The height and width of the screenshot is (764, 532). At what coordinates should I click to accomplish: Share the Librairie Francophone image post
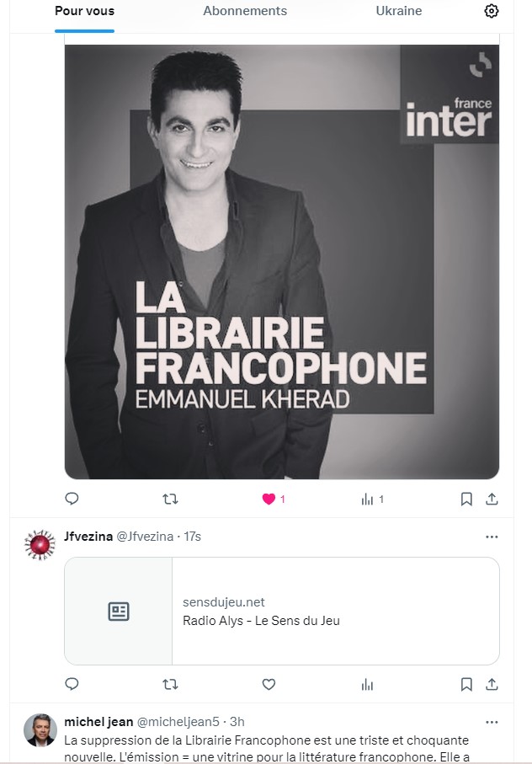(493, 499)
